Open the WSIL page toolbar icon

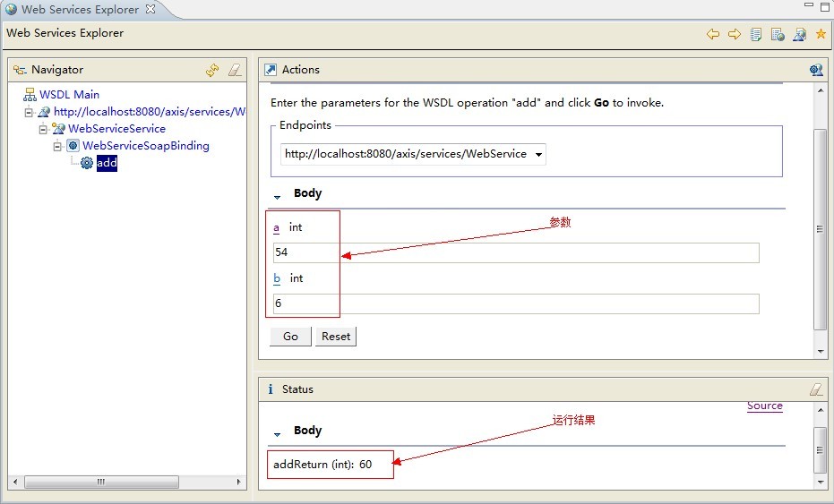(x=778, y=34)
